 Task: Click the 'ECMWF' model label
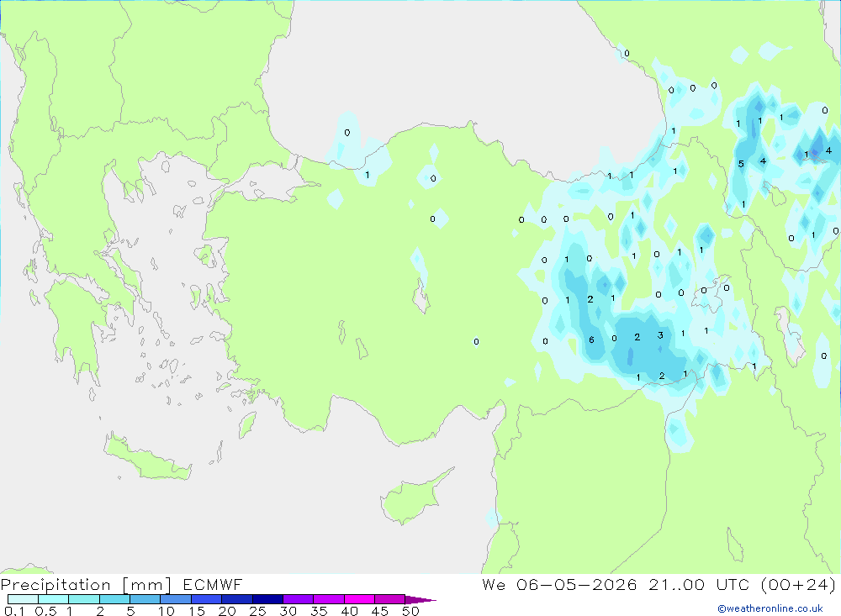tap(213, 585)
